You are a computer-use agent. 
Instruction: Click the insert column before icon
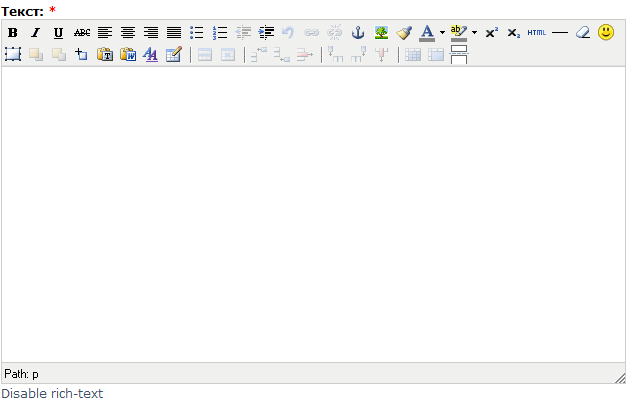point(335,54)
